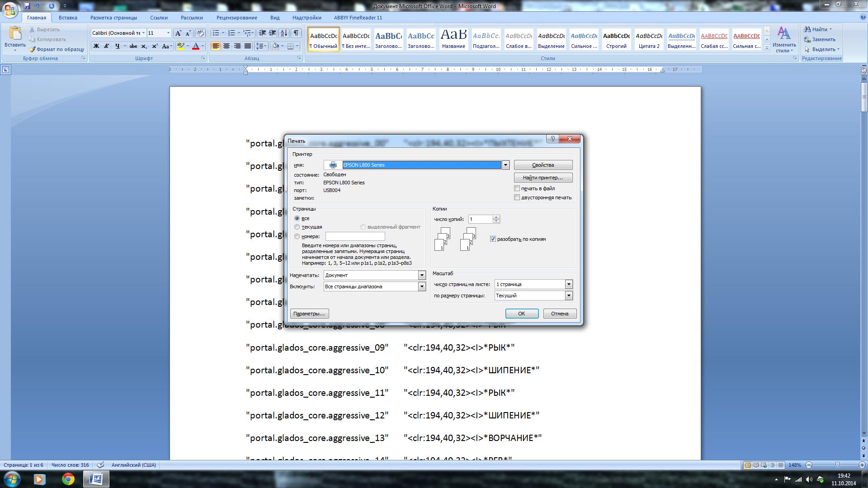
Task: Align text to the right
Action: (237, 46)
